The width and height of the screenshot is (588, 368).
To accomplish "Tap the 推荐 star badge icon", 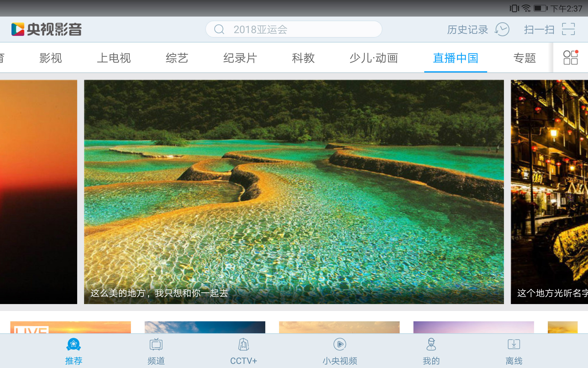I will [73, 344].
